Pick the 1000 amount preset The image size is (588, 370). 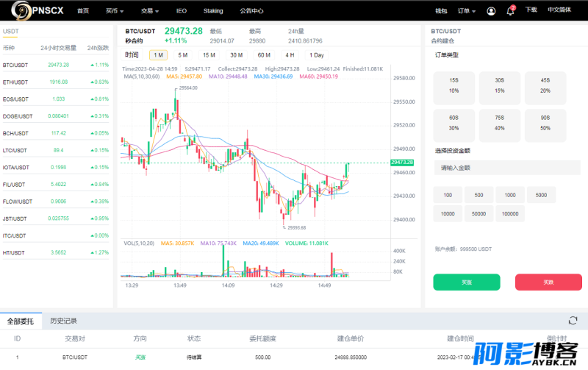point(510,195)
